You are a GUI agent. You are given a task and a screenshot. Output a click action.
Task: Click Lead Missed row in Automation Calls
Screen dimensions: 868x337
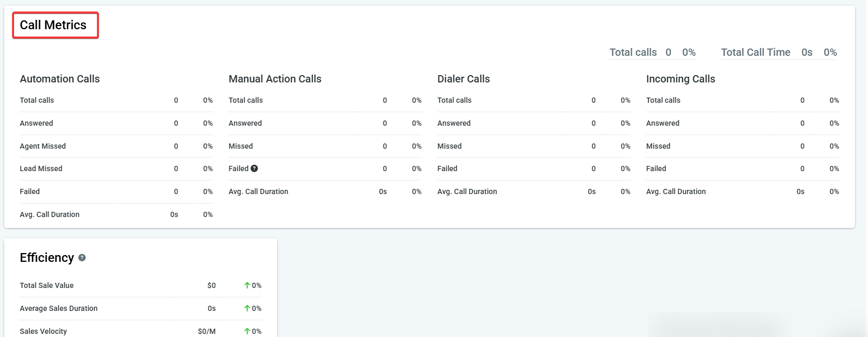[41, 168]
